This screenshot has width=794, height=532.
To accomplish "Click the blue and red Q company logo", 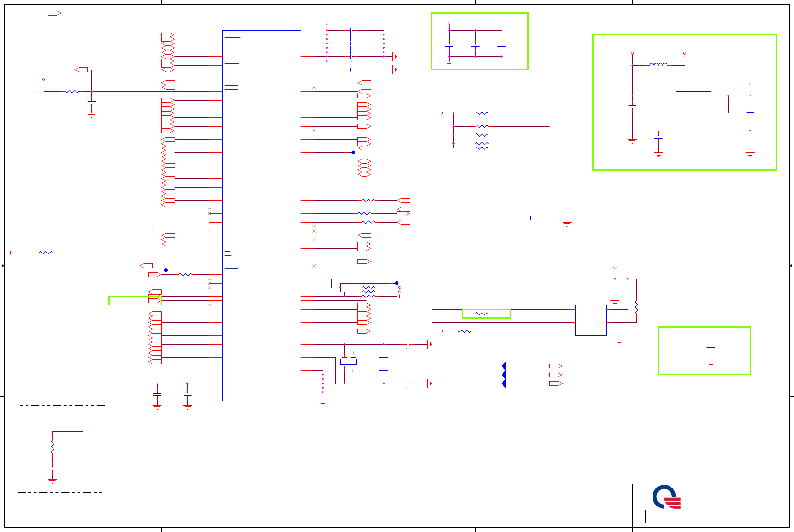I will pos(666,497).
